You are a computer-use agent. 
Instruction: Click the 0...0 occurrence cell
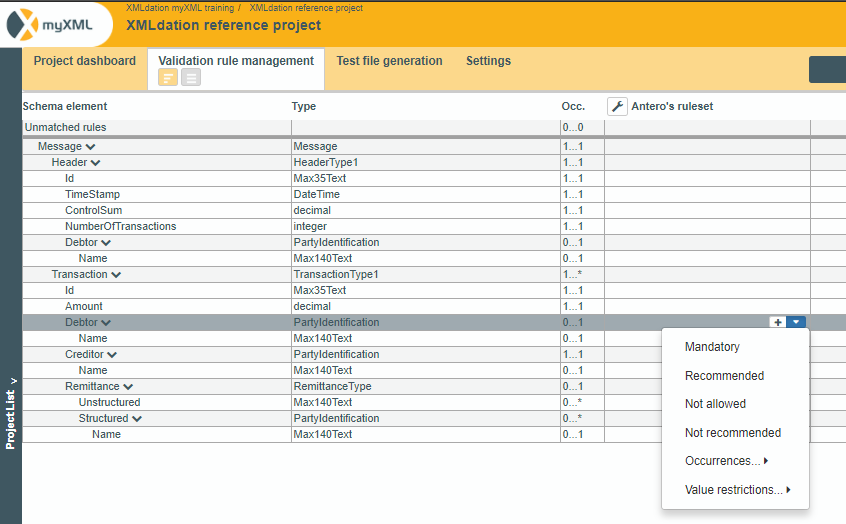click(582, 127)
